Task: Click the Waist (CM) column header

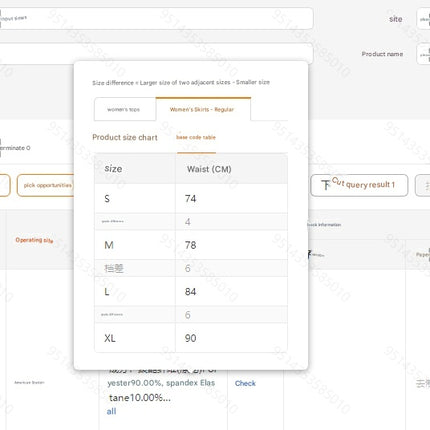Action: tap(231, 169)
